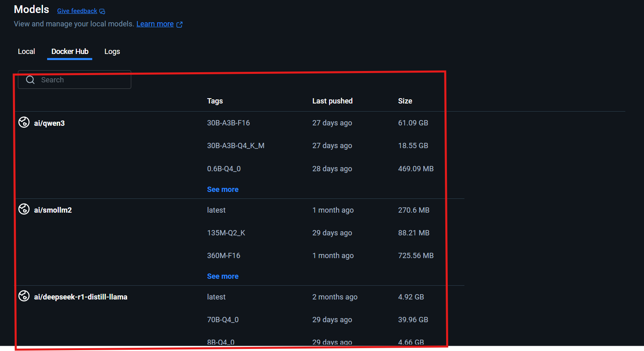The image size is (644, 351).
Task: Click the 469.09 MB size value
Action: pyautogui.click(x=416, y=169)
